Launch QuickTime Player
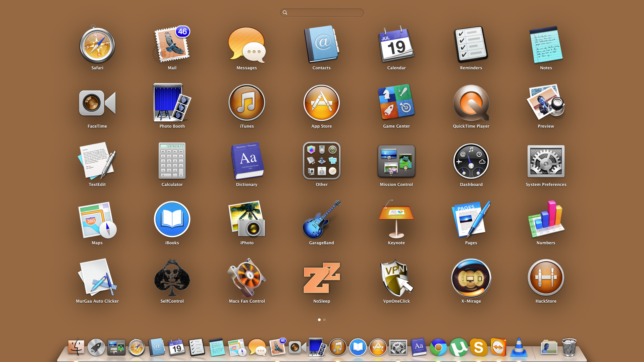The width and height of the screenshot is (644, 362). (x=471, y=103)
